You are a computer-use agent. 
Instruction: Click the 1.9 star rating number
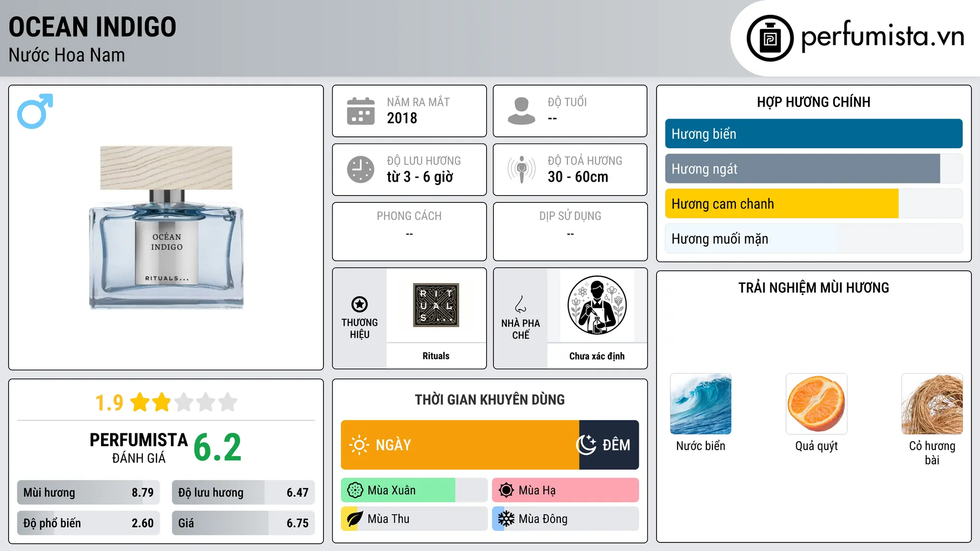pos(109,403)
